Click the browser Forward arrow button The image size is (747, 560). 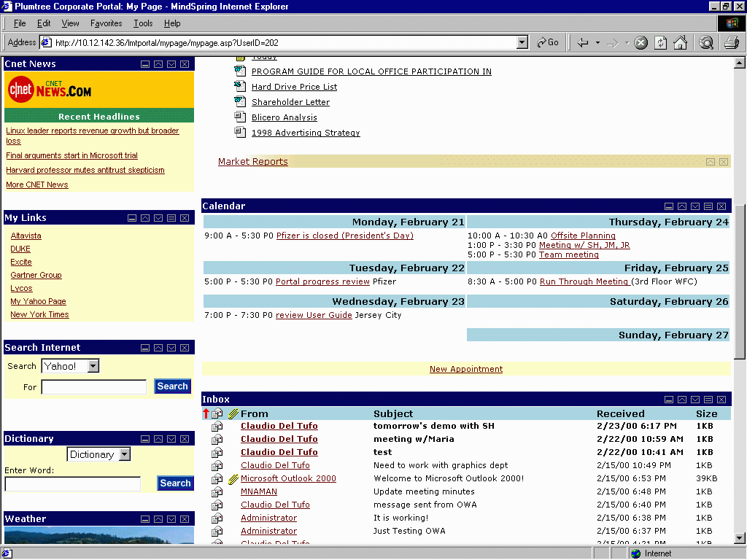pyautogui.click(x=613, y=43)
